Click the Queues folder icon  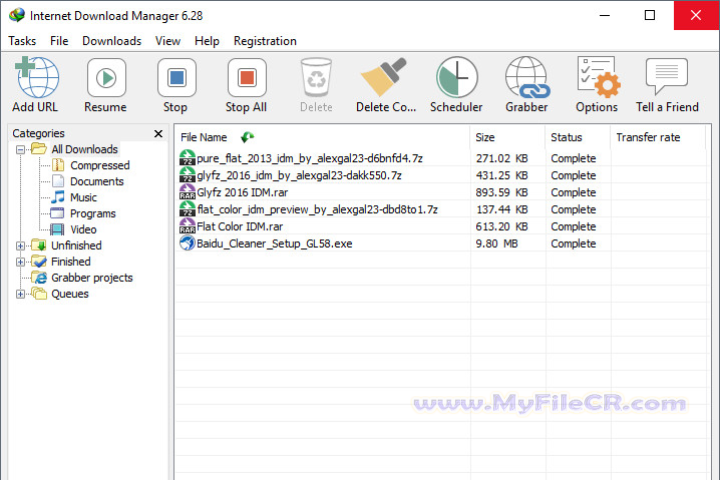pyautogui.click(x=39, y=294)
